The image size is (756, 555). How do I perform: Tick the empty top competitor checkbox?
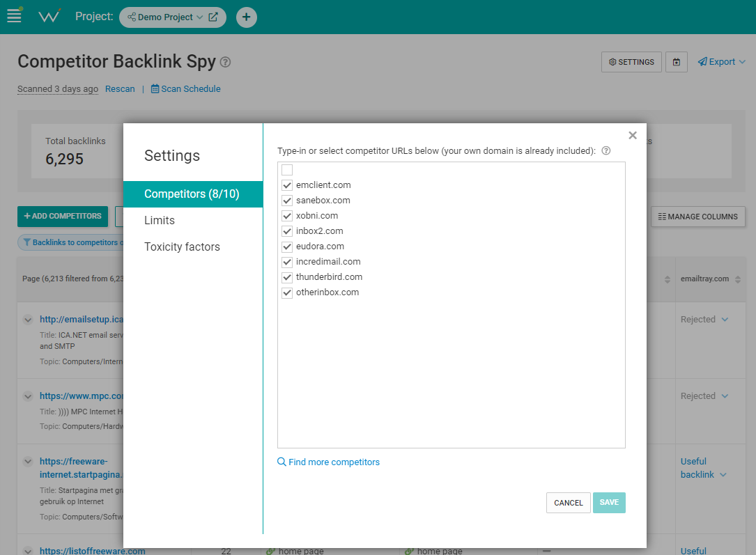[287, 170]
